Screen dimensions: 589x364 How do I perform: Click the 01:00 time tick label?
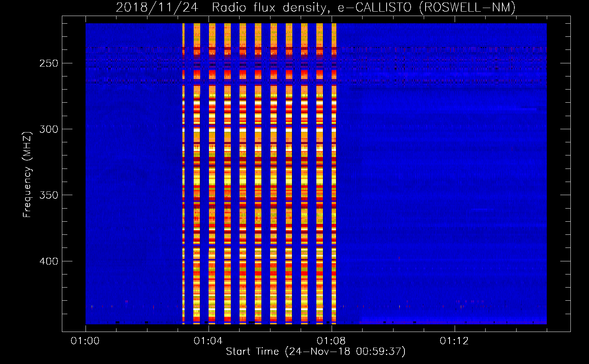[85, 341]
